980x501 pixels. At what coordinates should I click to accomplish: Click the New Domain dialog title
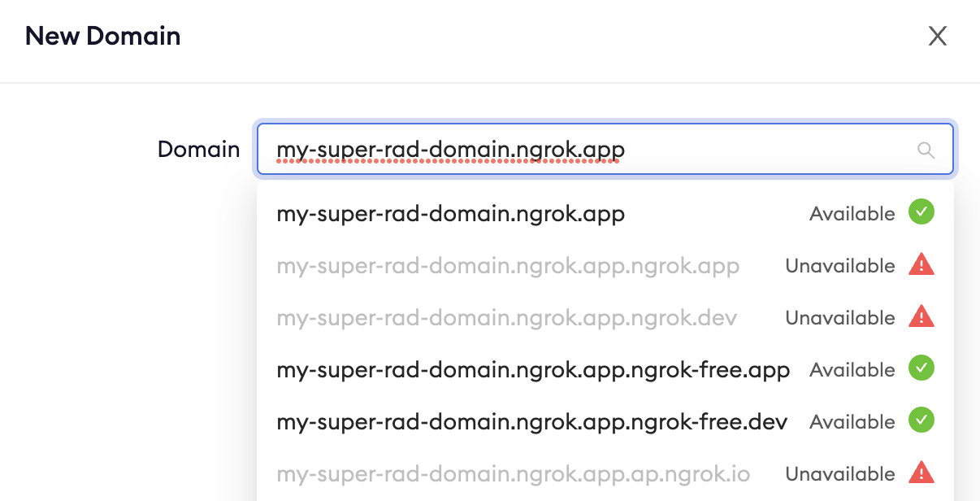point(102,36)
